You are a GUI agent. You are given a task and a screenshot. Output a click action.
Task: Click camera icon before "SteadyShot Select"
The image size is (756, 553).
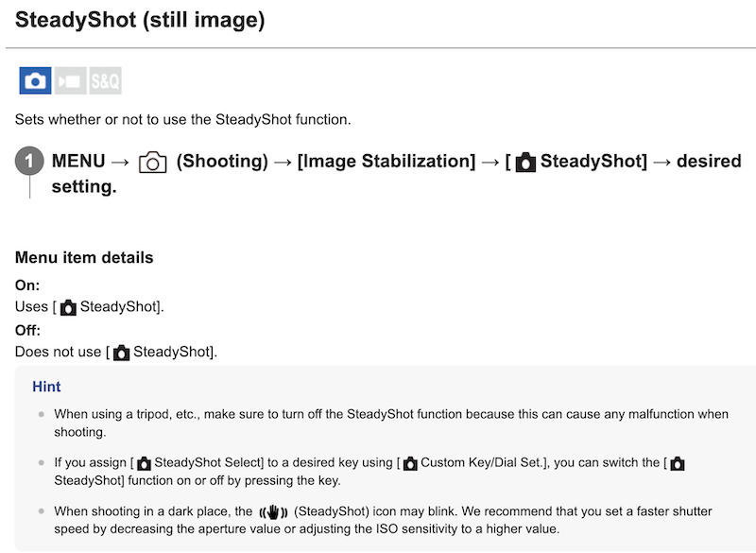[x=144, y=464]
